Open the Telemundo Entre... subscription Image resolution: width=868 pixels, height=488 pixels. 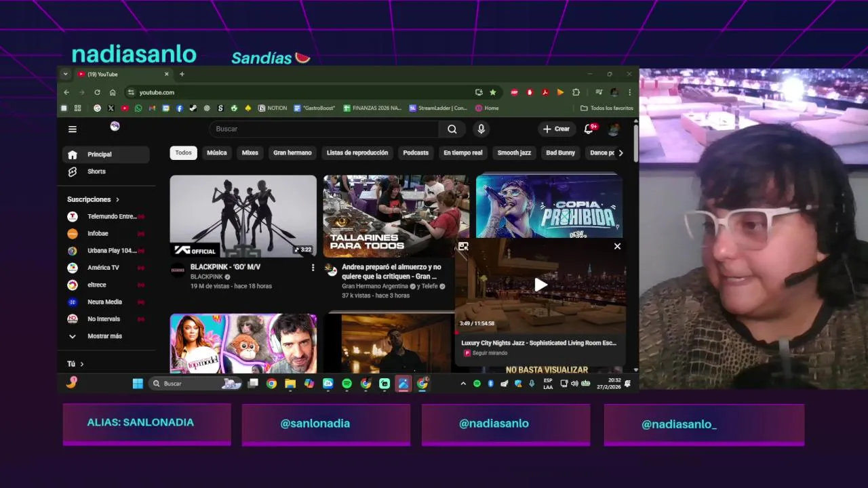[106, 216]
